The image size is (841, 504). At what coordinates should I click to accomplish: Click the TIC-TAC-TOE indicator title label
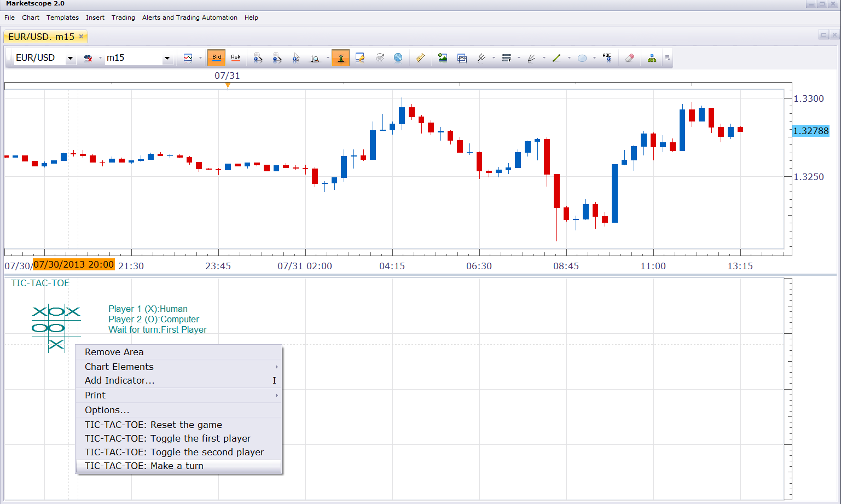coord(40,283)
